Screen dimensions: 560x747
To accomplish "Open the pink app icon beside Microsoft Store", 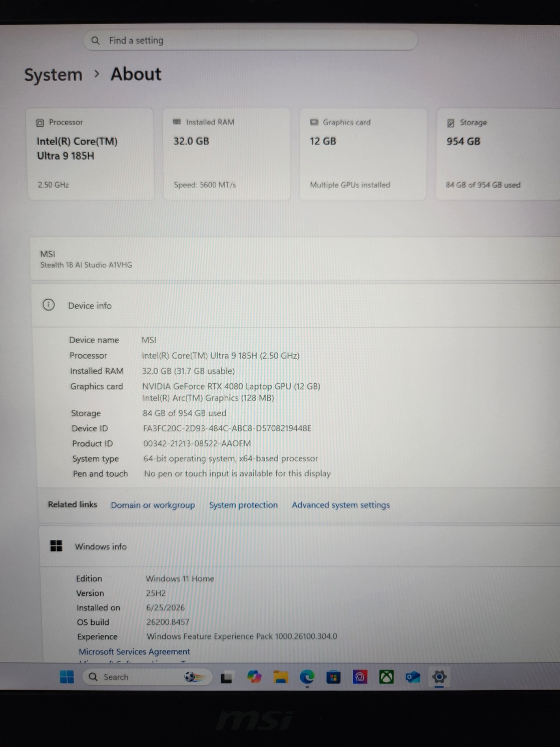I will tap(360, 677).
